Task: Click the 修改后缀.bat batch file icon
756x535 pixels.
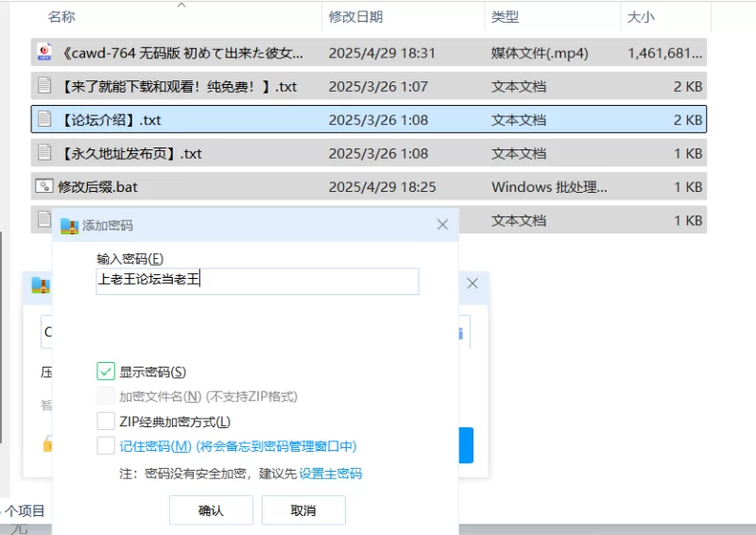Action: click(x=44, y=186)
